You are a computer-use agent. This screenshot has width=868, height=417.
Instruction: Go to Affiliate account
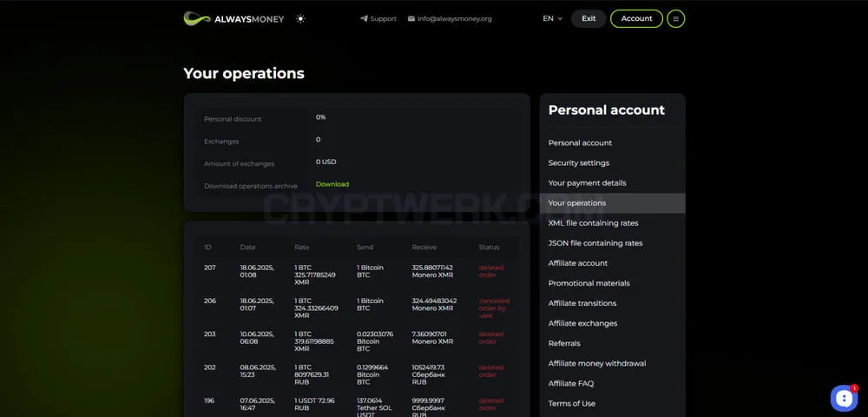tap(578, 263)
